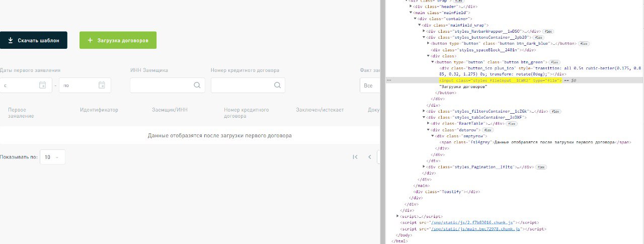This screenshot has height=244, width=644.
Task: Click the flex badge on styles_buttonsContainer line
Action: click(538, 37)
